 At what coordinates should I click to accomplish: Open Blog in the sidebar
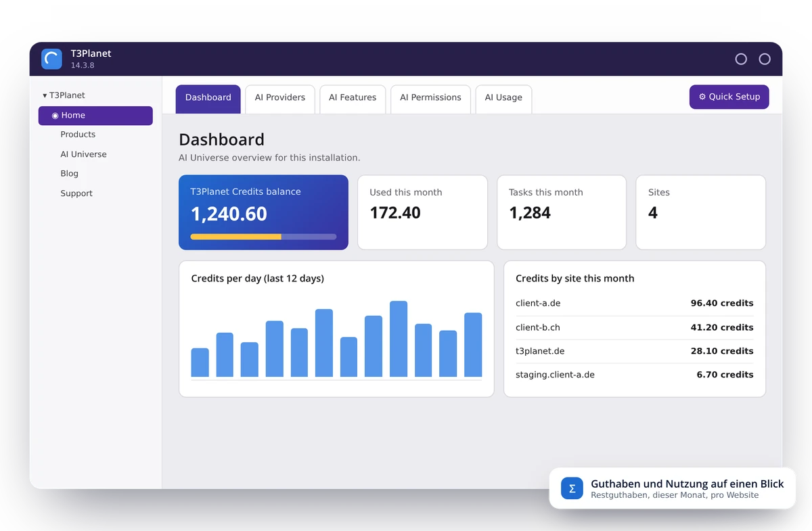click(x=69, y=174)
